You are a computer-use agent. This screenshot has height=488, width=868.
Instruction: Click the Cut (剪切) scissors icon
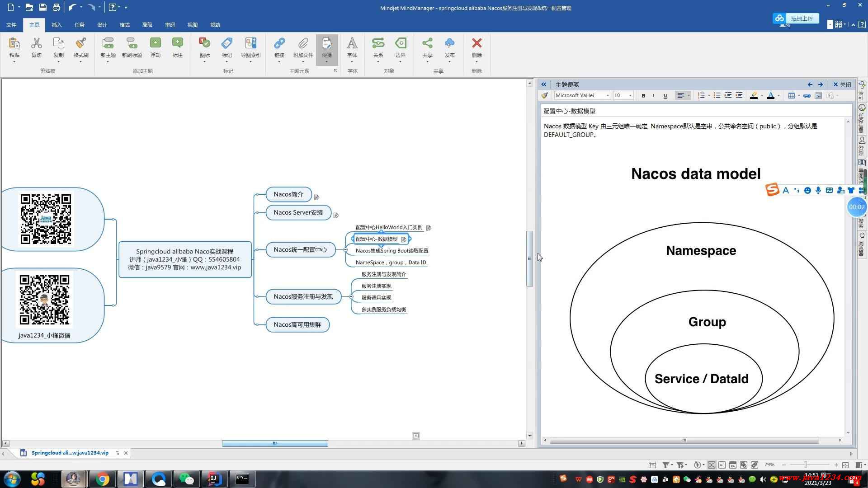37,43
